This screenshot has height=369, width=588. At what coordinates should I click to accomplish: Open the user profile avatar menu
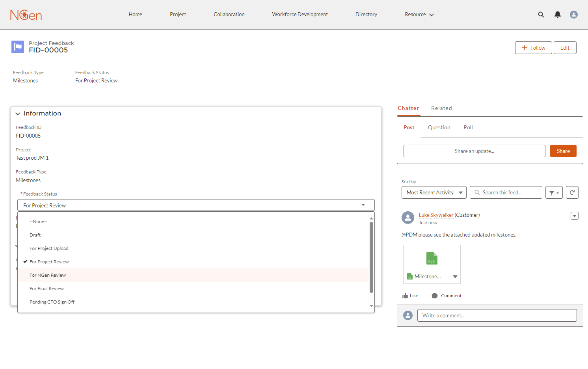click(574, 15)
